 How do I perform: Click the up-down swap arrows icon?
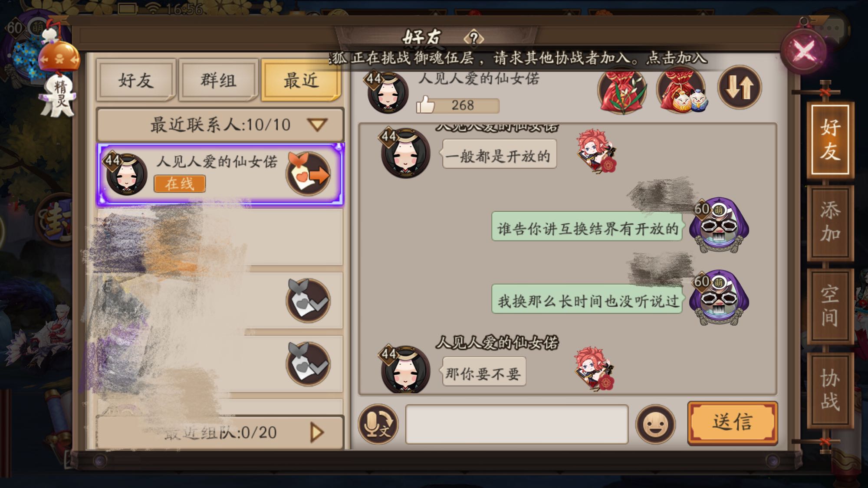pos(739,87)
